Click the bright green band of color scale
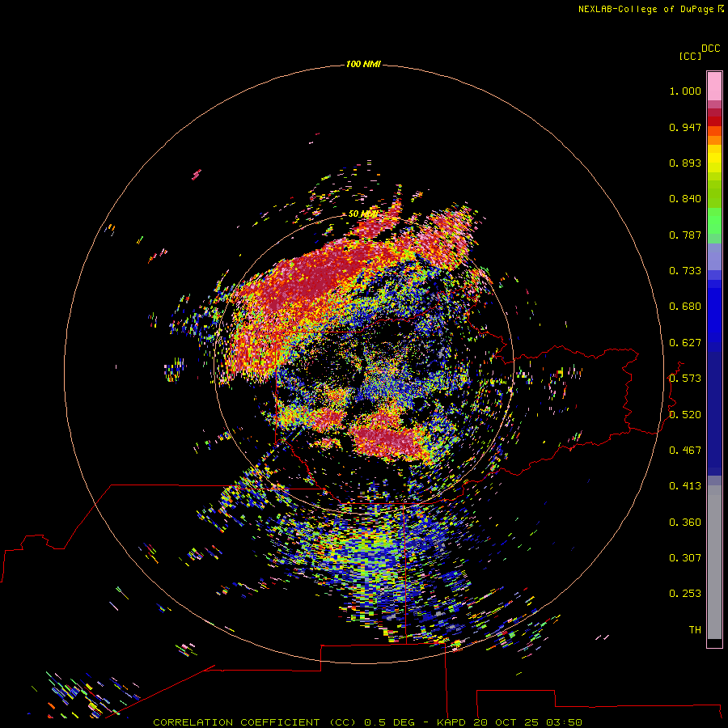The height and width of the screenshot is (728, 728). tap(714, 221)
